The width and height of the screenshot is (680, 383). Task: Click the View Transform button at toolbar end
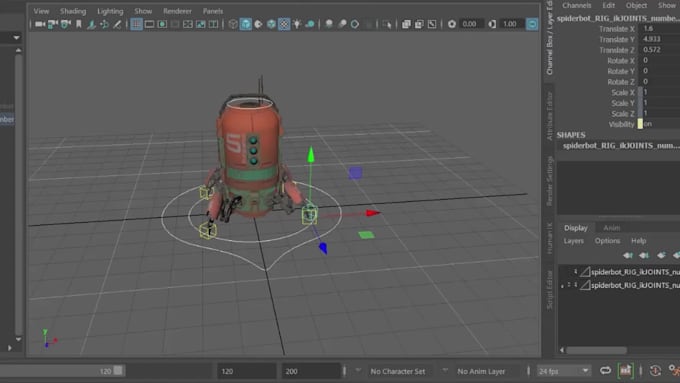[532, 24]
